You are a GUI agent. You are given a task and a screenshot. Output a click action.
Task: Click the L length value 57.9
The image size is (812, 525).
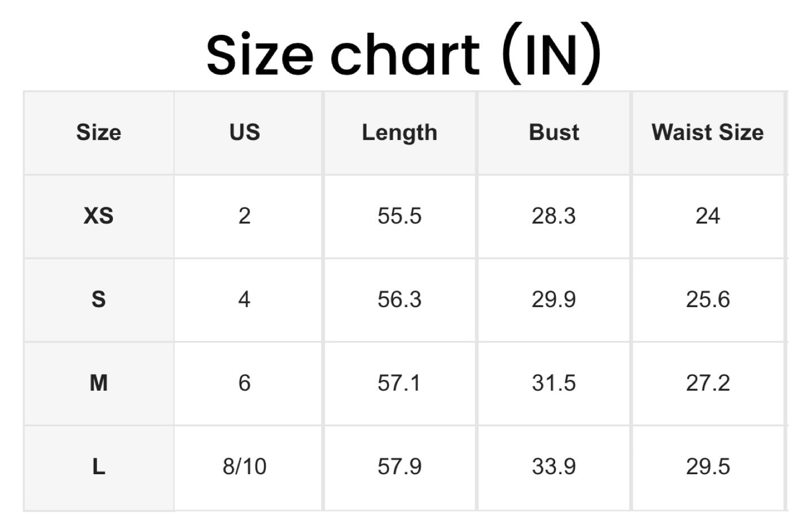(x=399, y=467)
